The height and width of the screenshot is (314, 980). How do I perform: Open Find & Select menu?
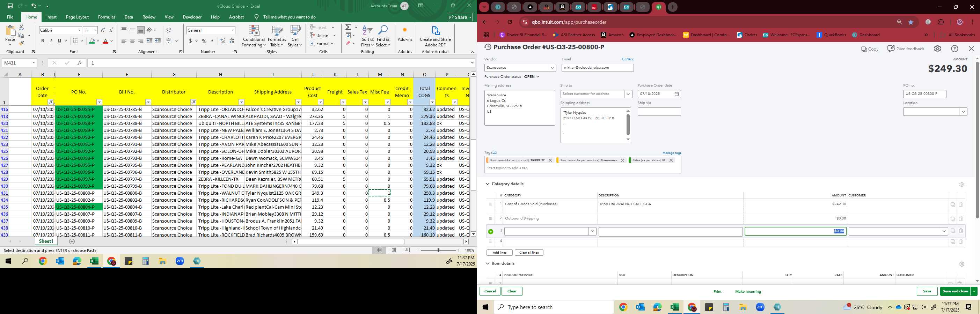(x=383, y=37)
